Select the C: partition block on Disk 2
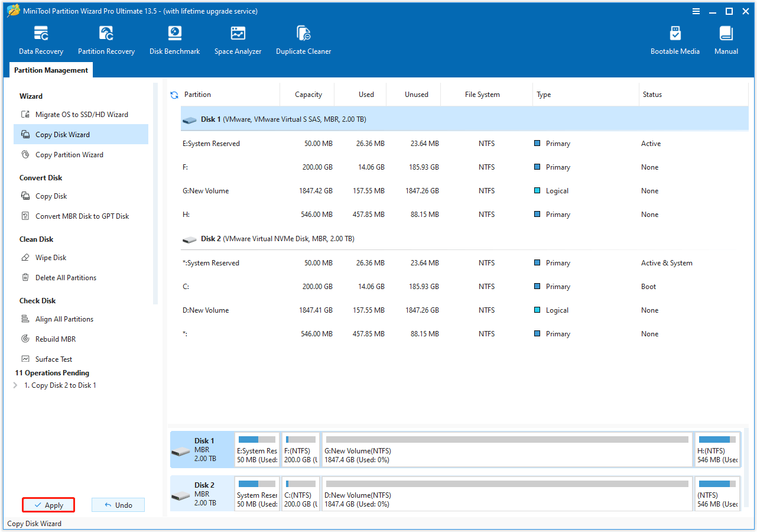 pyautogui.click(x=300, y=494)
